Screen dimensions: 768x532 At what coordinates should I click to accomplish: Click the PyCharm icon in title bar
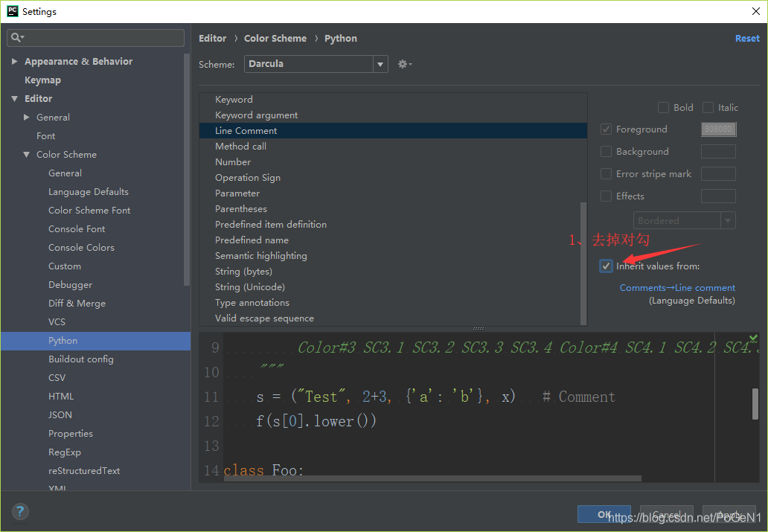(x=12, y=11)
